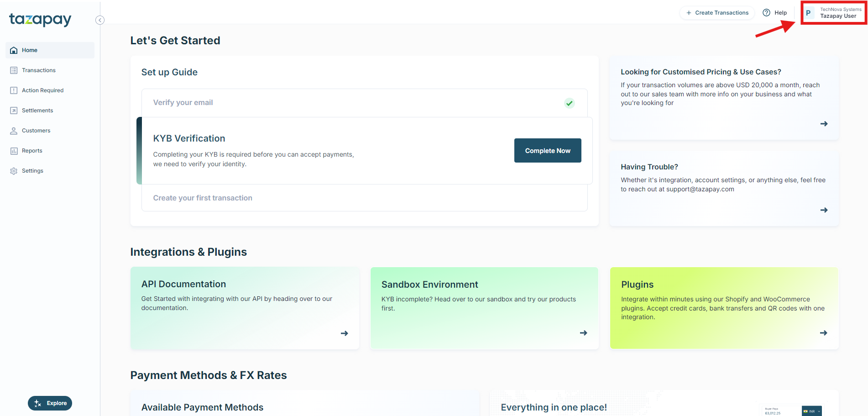Select the Sandbox Environment card title
The height and width of the screenshot is (416, 868).
(x=429, y=284)
